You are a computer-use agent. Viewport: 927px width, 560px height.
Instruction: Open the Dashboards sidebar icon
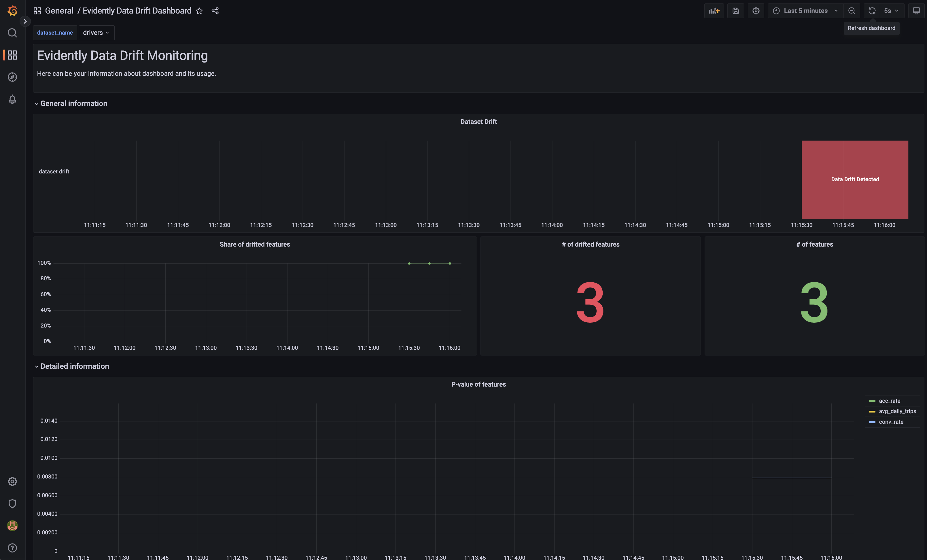[12, 55]
